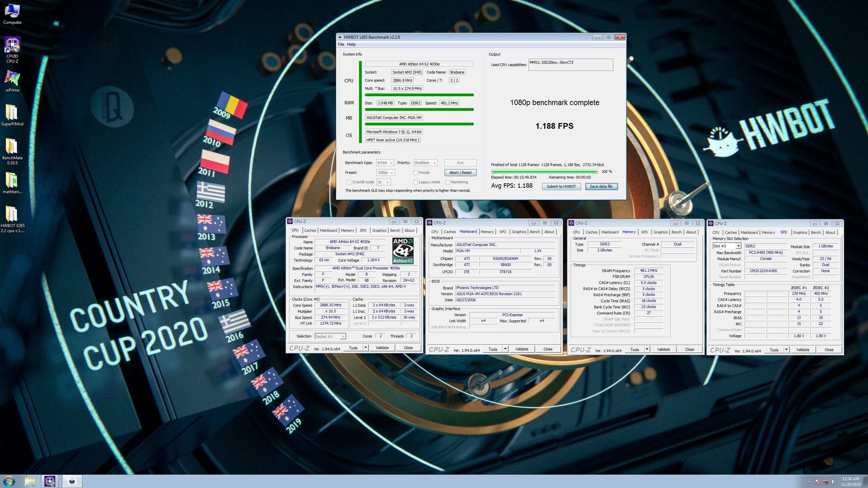The width and height of the screenshot is (868, 488).
Task: Click the Windows Start orb
Action: pos(9,481)
